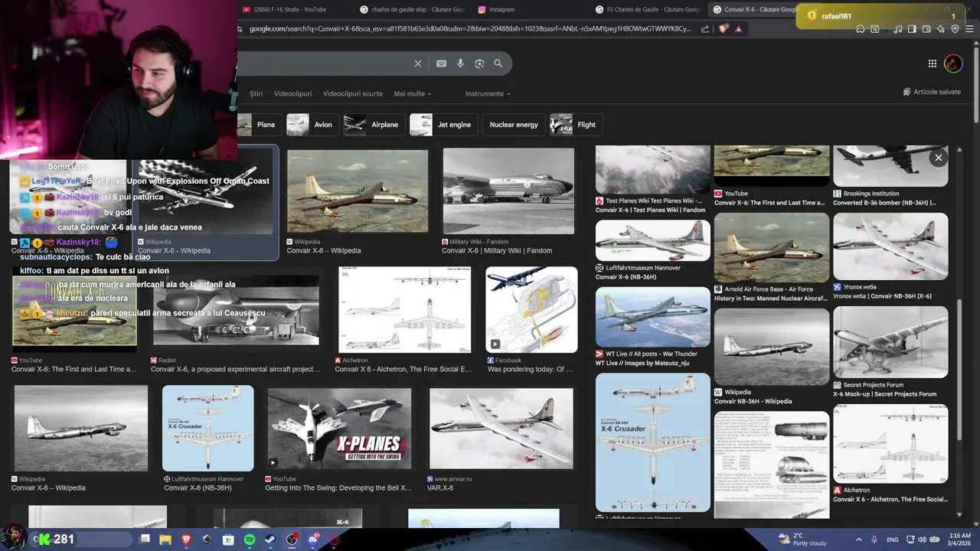The height and width of the screenshot is (551, 980).
Task: Open the War Thunder WT Live result
Action: pyautogui.click(x=653, y=317)
